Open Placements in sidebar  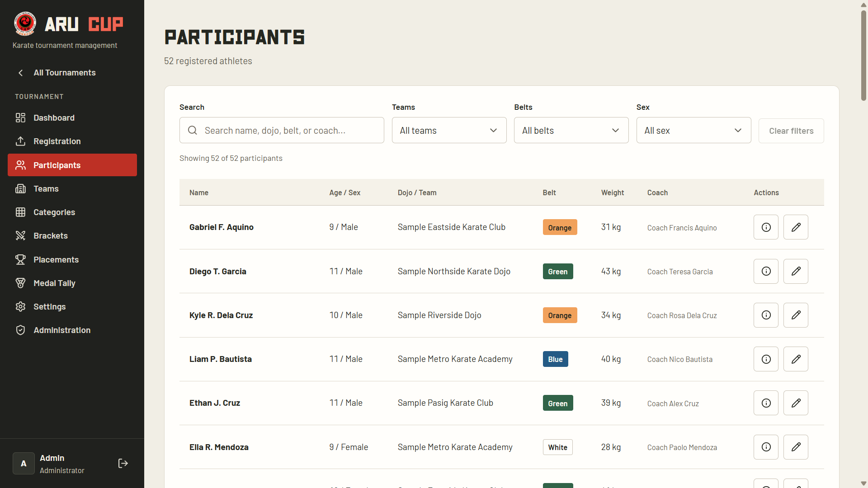tap(72, 259)
